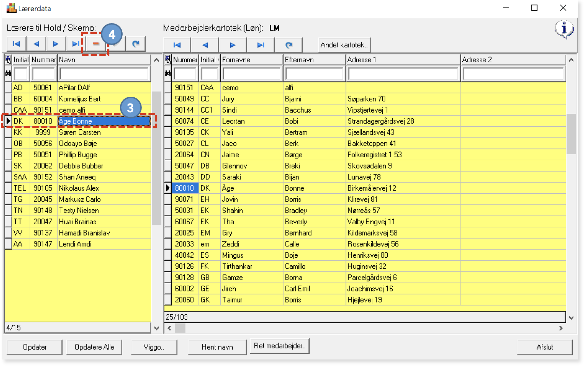Go to previous record in Lærere til Hold list
The image size is (588, 369).
pos(36,44)
